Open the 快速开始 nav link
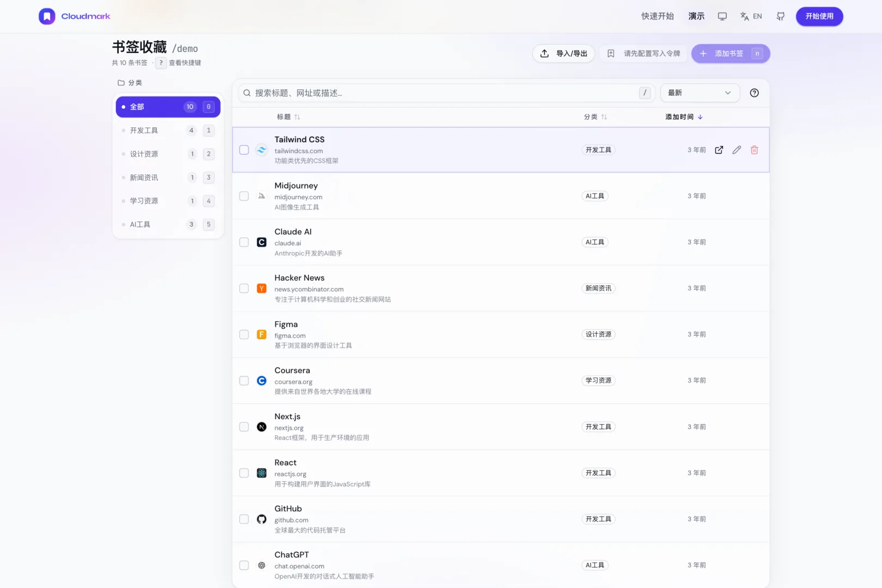The width and height of the screenshot is (882, 588). (x=657, y=16)
